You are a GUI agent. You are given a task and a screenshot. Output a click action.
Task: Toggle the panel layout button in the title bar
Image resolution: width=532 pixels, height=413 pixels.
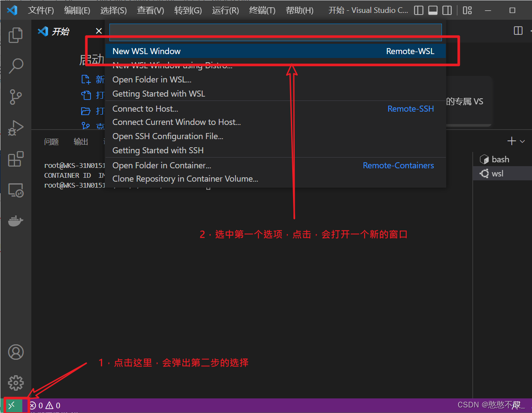point(433,10)
